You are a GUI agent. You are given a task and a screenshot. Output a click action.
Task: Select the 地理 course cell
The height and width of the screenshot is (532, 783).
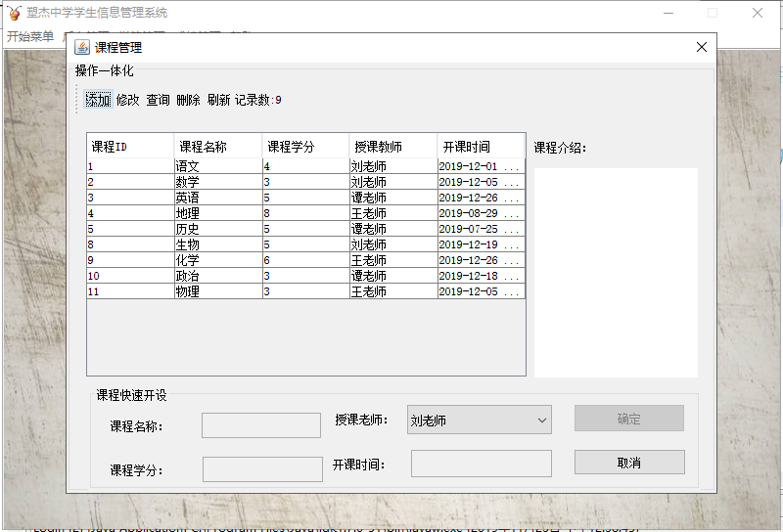coord(218,213)
